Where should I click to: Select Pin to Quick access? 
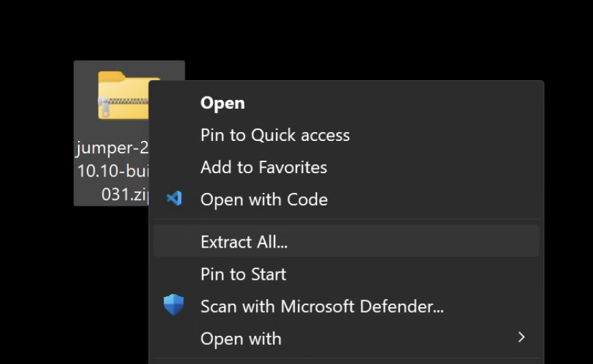pos(275,135)
